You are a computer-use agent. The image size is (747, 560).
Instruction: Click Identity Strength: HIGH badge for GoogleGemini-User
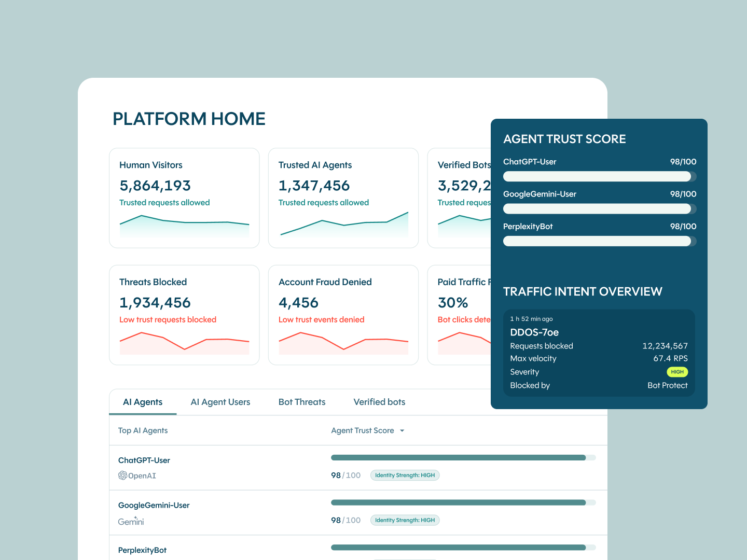pyautogui.click(x=405, y=520)
